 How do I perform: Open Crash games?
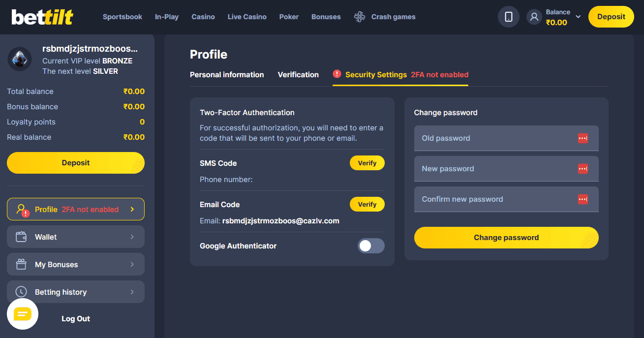(x=394, y=17)
